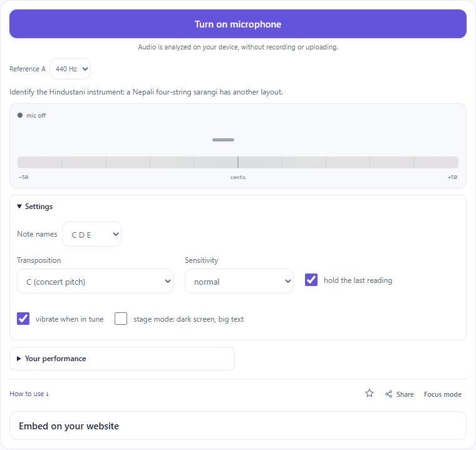Click the Share label

pos(405,394)
